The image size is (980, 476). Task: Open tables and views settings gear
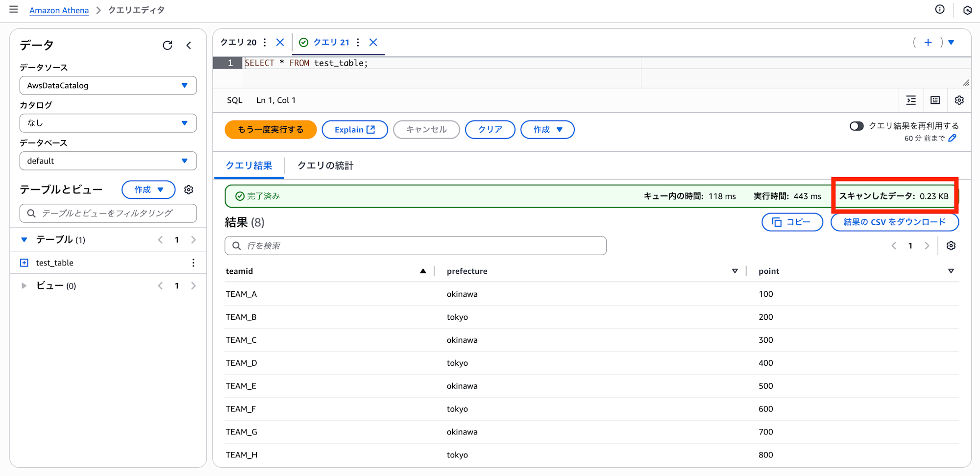pyautogui.click(x=189, y=190)
